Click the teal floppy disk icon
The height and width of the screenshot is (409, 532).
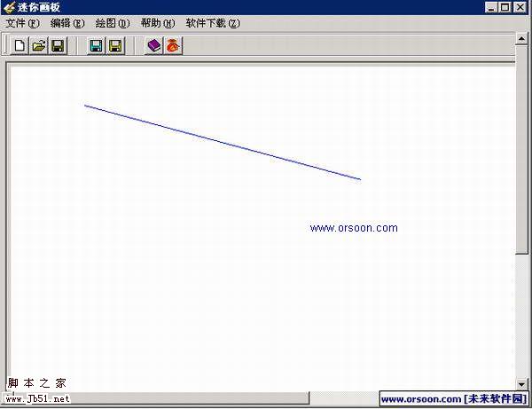(96, 45)
